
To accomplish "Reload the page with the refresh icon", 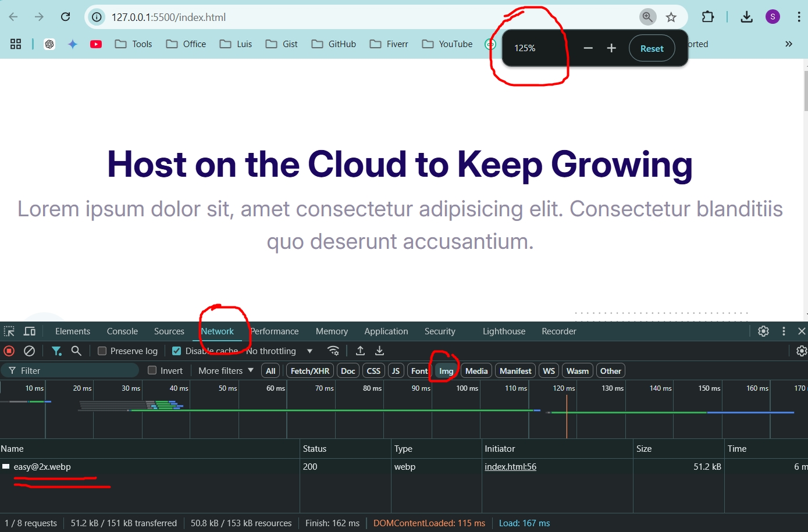I will tap(66, 17).
